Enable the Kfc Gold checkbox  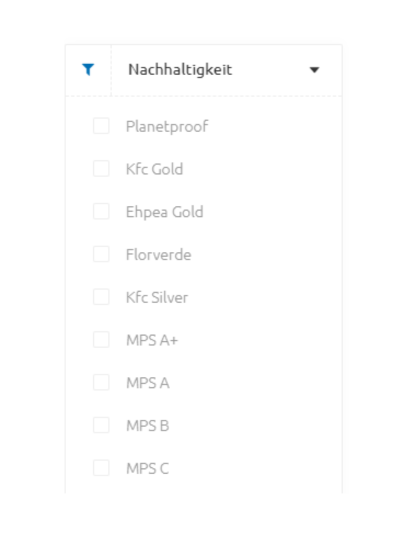click(101, 168)
